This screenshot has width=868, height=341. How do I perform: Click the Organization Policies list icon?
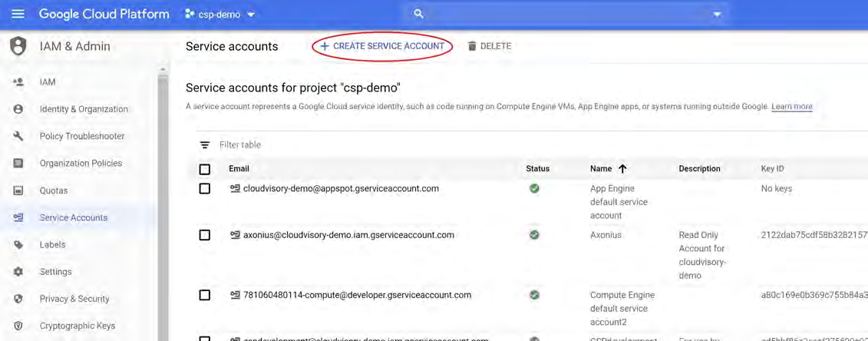tap(18, 164)
